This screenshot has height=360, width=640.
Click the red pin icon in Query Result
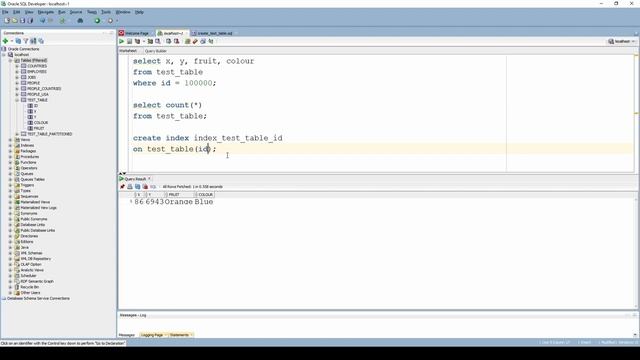point(122,187)
